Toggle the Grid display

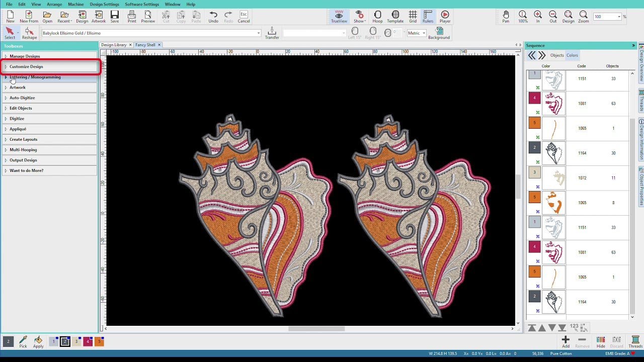pos(413,17)
